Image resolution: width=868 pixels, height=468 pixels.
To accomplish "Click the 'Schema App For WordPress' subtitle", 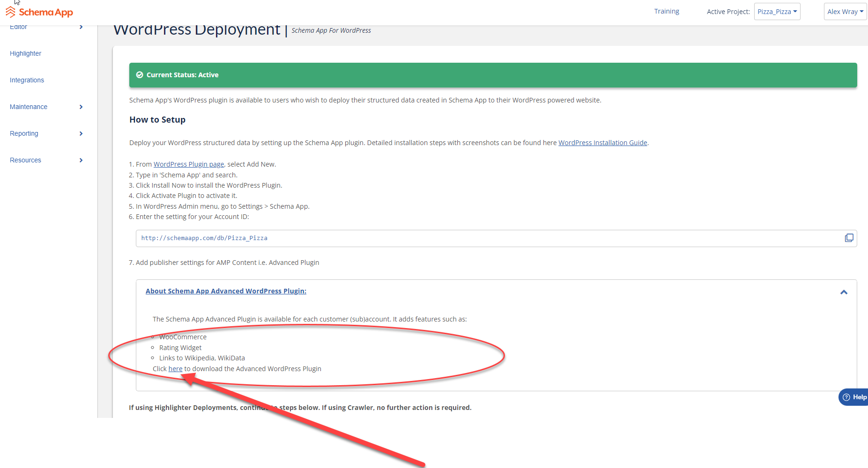I will (x=331, y=30).
